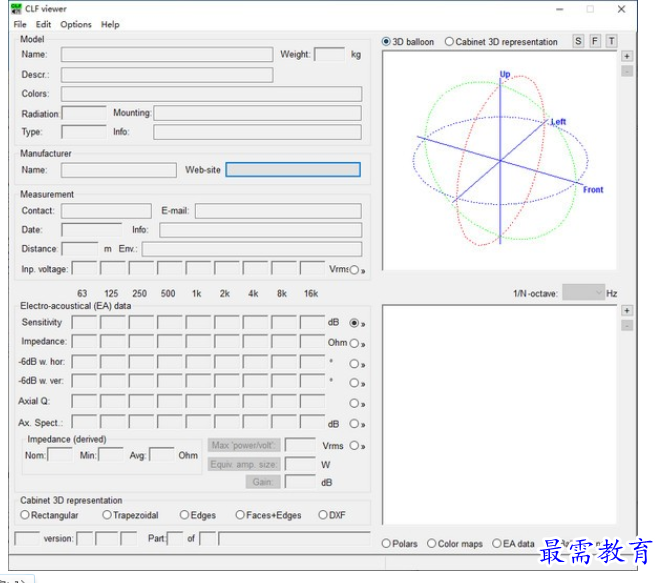Choose Color maps display option
Viewport: 661px width, 583px height.
tap(431, 544)
